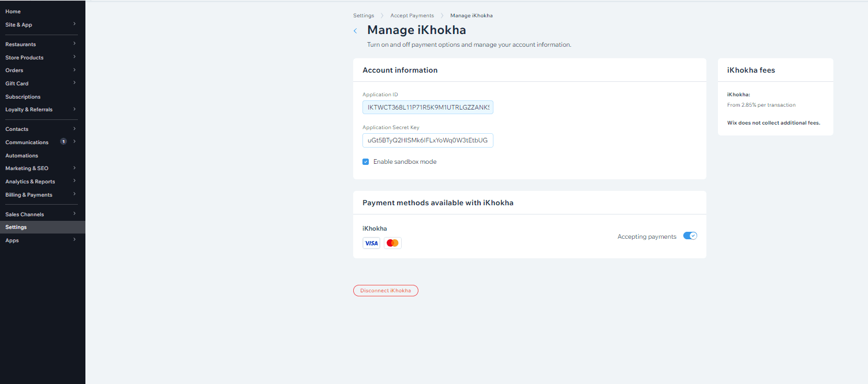Click the Settings breadcrumb link

point(364,16)
